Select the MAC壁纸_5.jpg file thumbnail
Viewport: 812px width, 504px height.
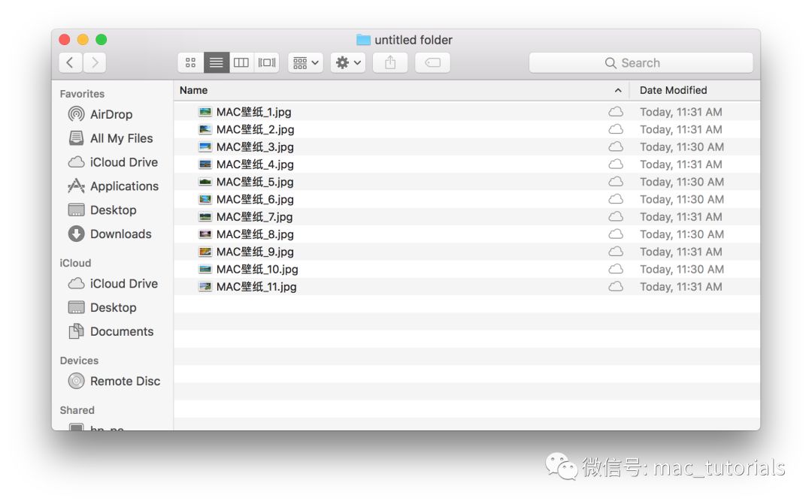(205, 182)
